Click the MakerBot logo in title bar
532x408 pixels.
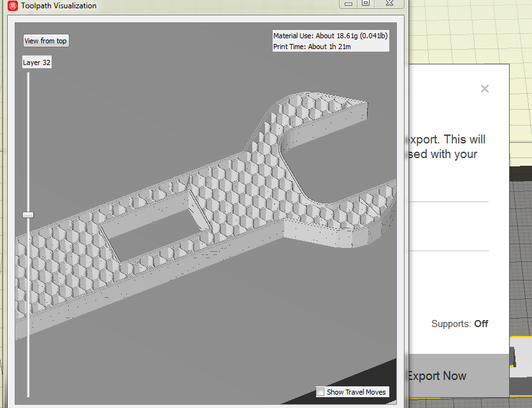tap(11, 6)
